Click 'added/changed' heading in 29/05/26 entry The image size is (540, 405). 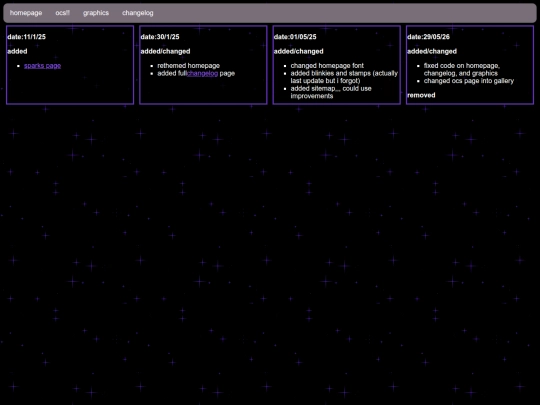click(x=432, y=51)
